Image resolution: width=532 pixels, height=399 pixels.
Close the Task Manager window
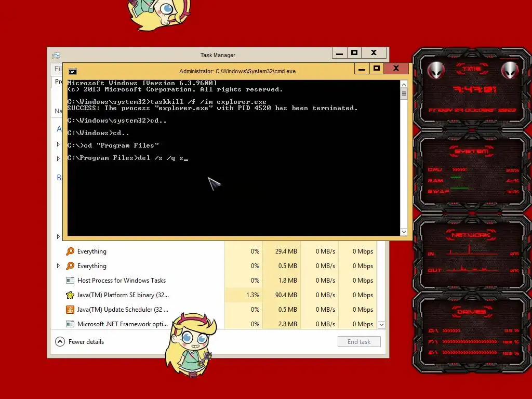[x=374, y=53]
